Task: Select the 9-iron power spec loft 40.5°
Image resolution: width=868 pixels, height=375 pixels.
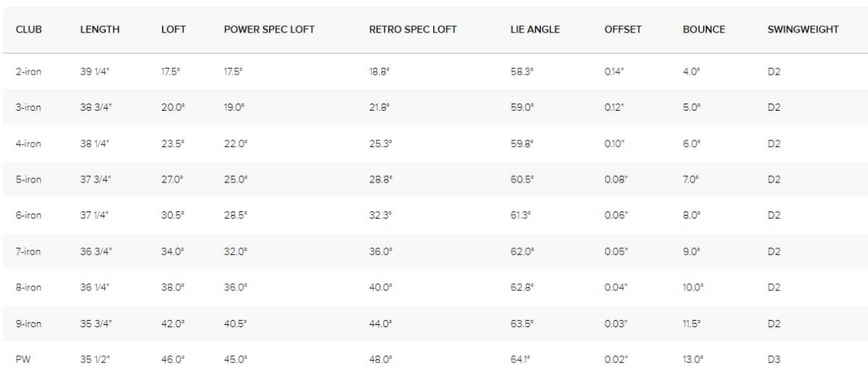Action: click(236, 324)
